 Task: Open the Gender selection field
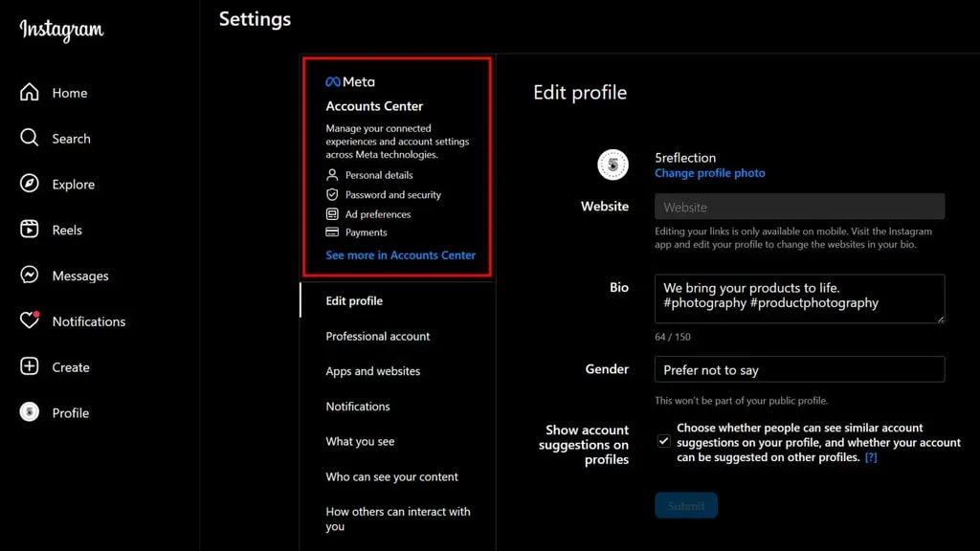pos(799,369)
